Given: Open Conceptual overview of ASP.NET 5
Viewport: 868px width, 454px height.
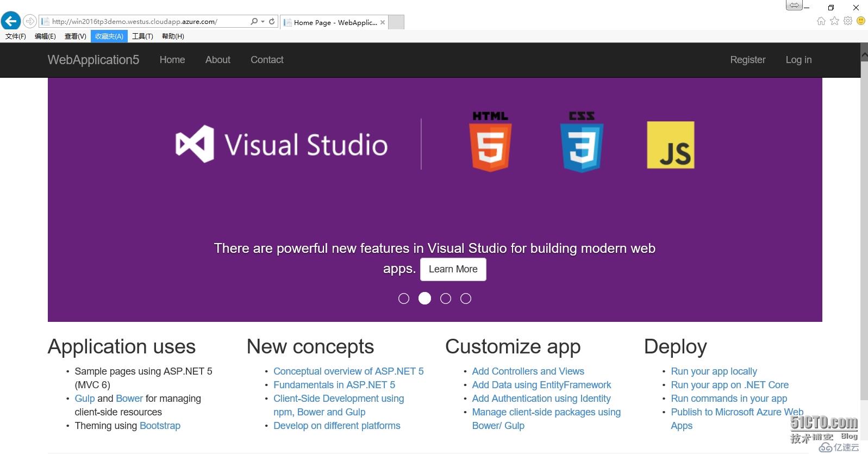Looking at the screenshot, I should coord(348,371).
